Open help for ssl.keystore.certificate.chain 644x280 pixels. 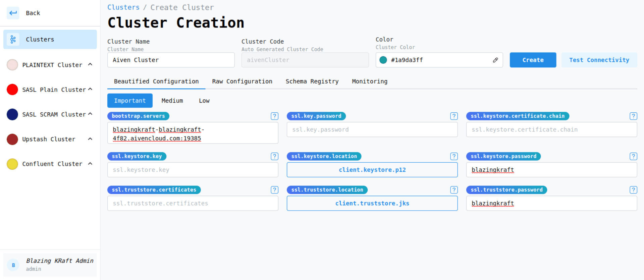[633, 116]
